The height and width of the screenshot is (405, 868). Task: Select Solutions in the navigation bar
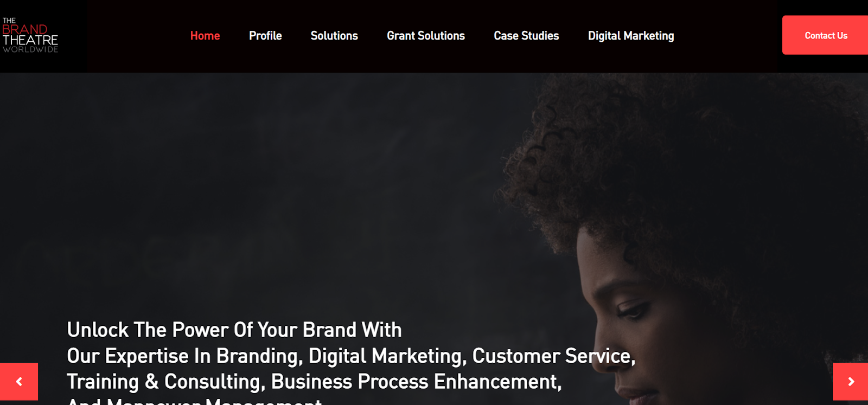click(x=334, y=36)
